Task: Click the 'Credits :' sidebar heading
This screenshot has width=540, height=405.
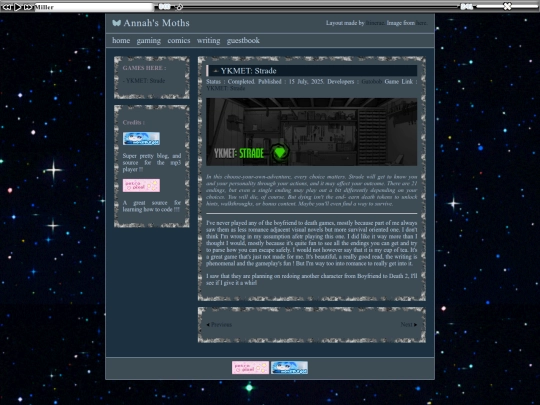Action: pyautogui.click(x=134, y=122)
